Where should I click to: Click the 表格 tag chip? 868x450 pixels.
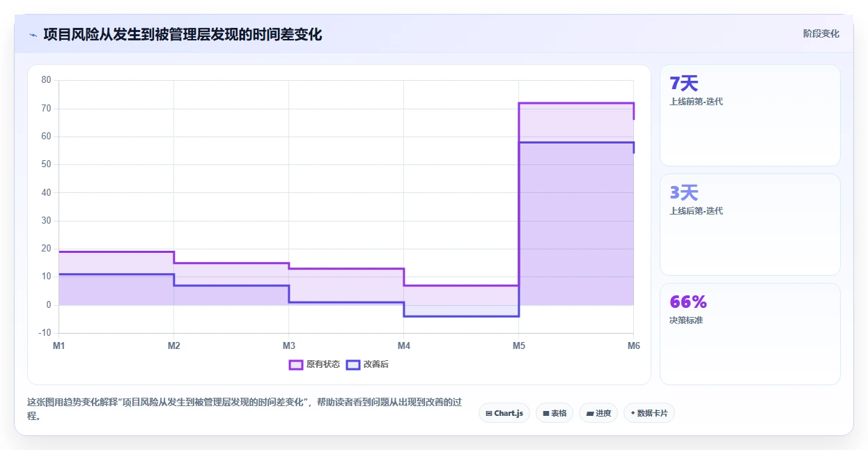[x=555, y=413]
